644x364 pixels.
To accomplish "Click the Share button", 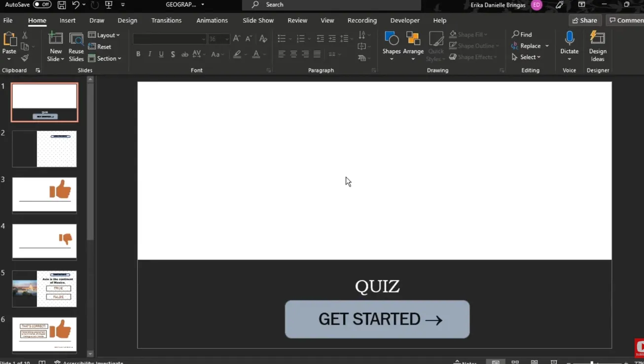I will [585, 20].
